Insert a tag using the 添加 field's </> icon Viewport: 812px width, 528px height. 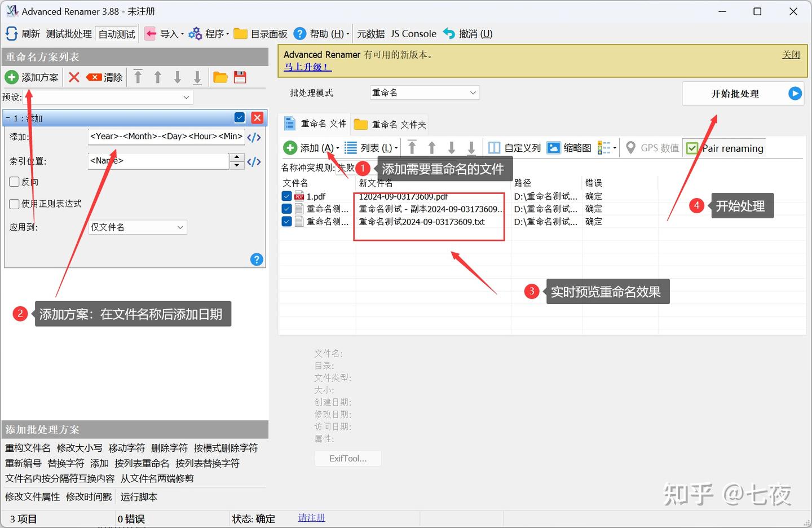(254, 137)
